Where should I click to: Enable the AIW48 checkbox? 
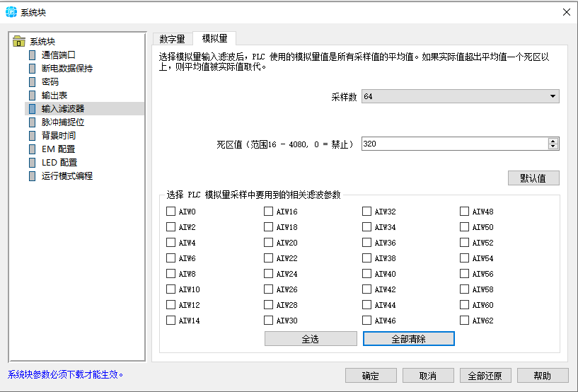(x=465, y=212)
